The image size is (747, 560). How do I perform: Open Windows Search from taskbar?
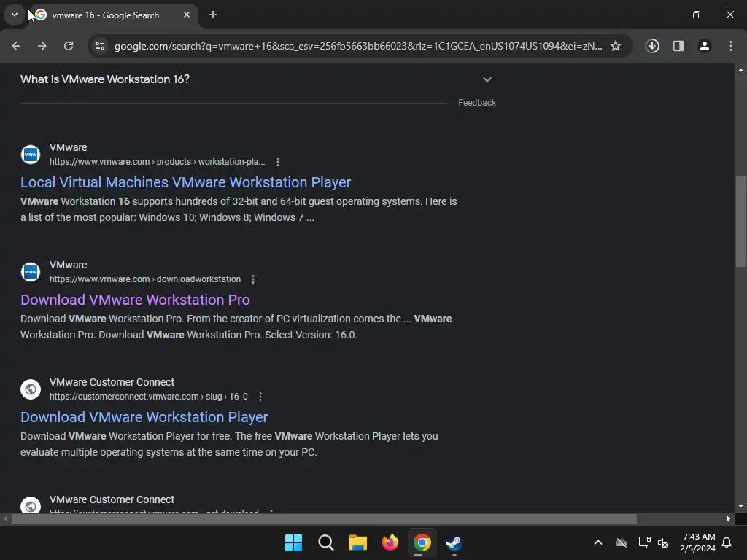coord(326,542)
